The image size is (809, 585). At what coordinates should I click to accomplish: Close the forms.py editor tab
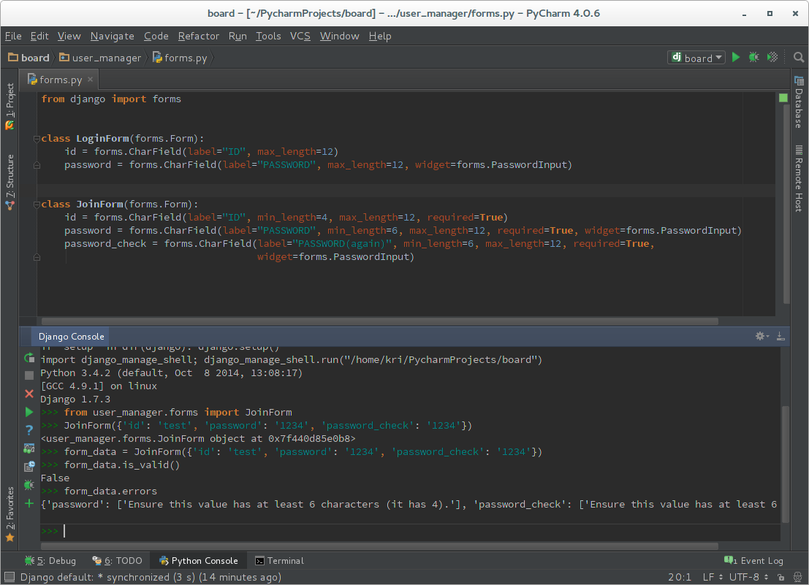(x=90, y=79)
